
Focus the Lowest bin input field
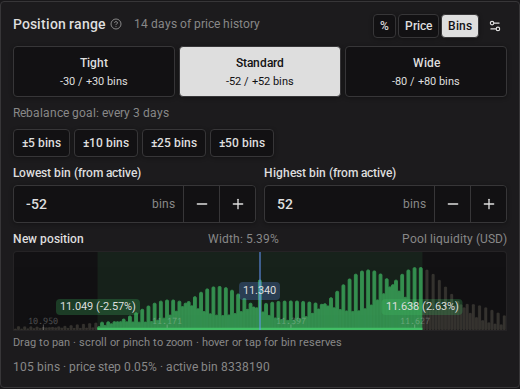tap(98, 204)
